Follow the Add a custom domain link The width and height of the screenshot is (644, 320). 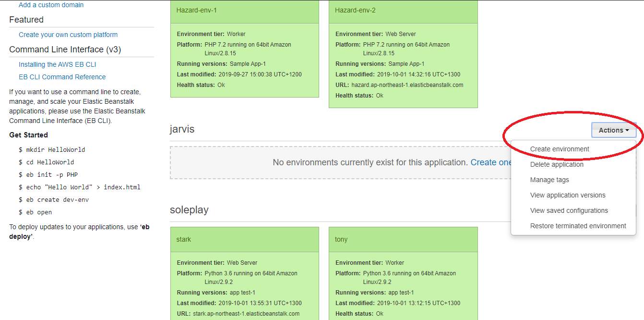pos(51,5)
